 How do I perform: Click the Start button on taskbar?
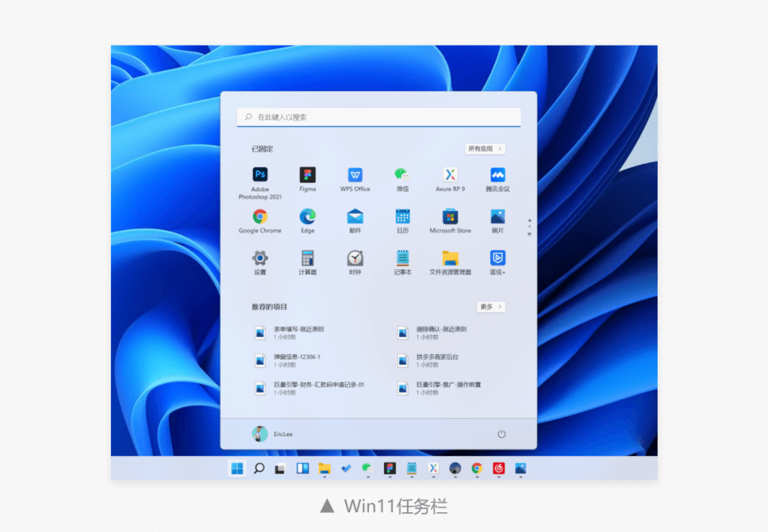click(237, 468)
